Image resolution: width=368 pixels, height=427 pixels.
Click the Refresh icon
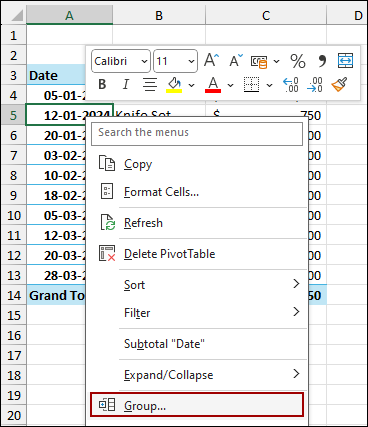tap(107, 222)
